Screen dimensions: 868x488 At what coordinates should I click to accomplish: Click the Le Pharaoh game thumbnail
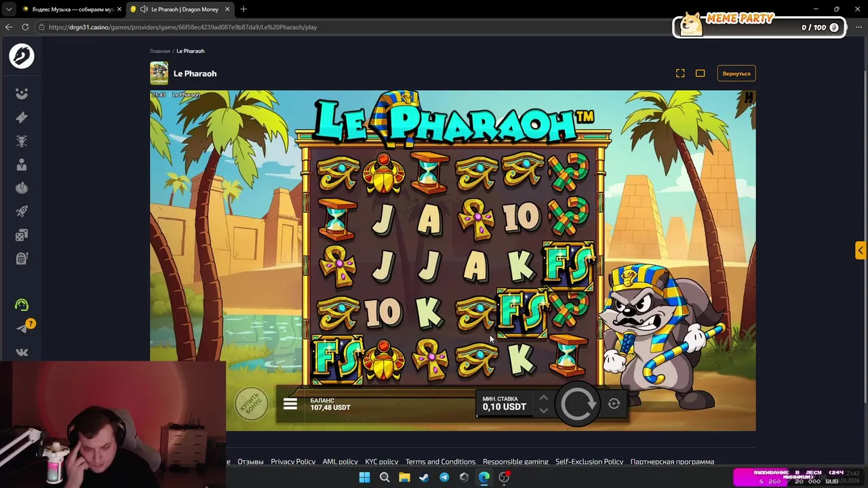coord(159,73)
